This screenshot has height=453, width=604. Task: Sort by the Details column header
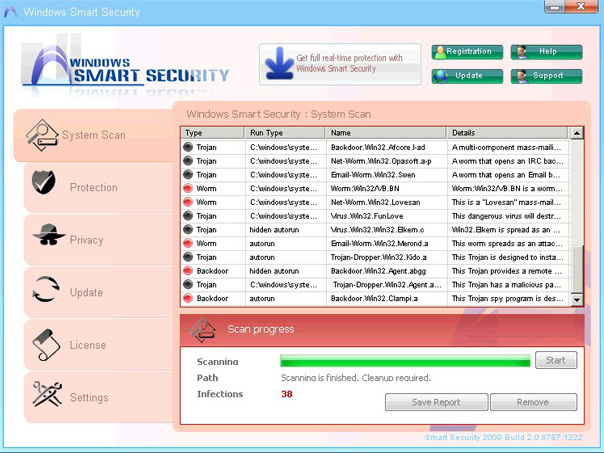pyautogui.click(x=507, y=133)
